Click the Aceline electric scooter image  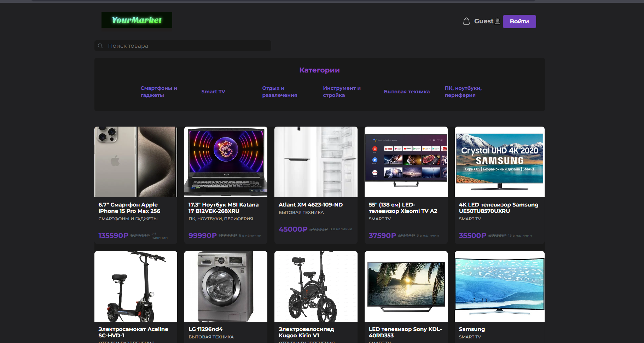[136, 286]
